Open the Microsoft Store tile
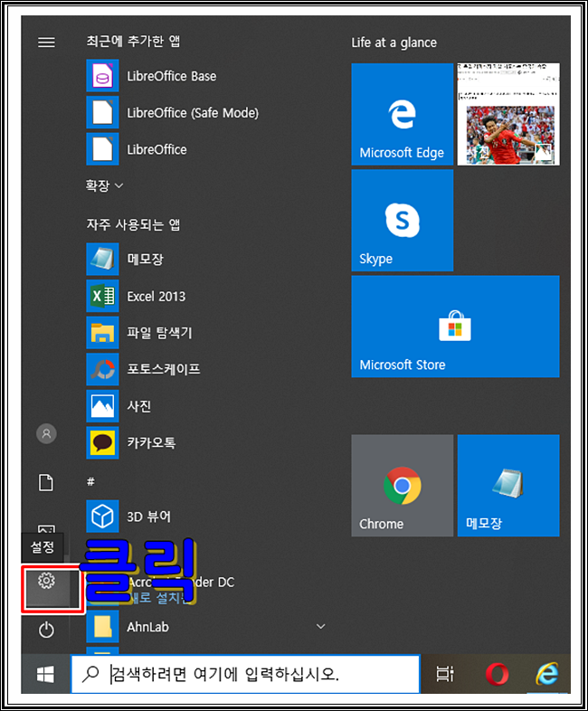 [x=455, y=327]
